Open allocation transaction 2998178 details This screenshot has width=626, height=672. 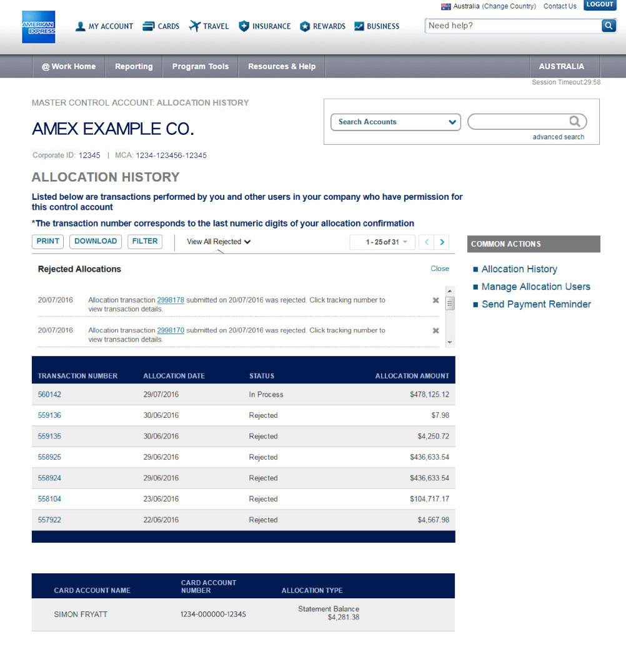click(170, 300)
